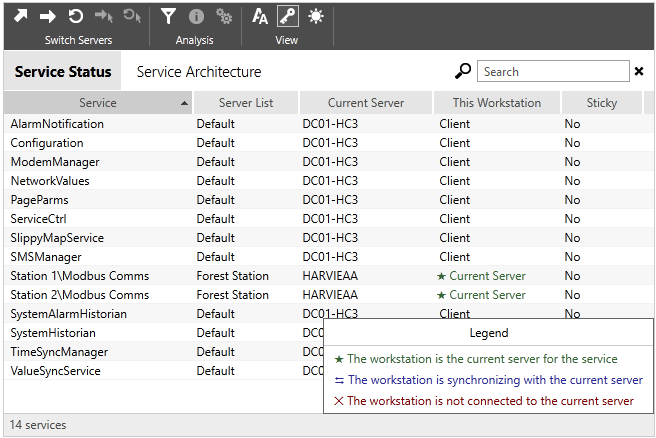This screenshot has height=438, width=656.
Task: Switch to the Service Architecture tab
Action: tap(199, 72)
